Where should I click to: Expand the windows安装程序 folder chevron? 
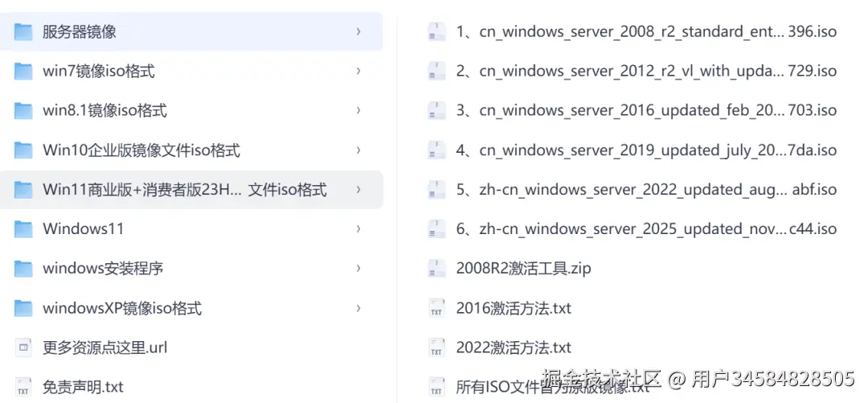tap(358, 269)
